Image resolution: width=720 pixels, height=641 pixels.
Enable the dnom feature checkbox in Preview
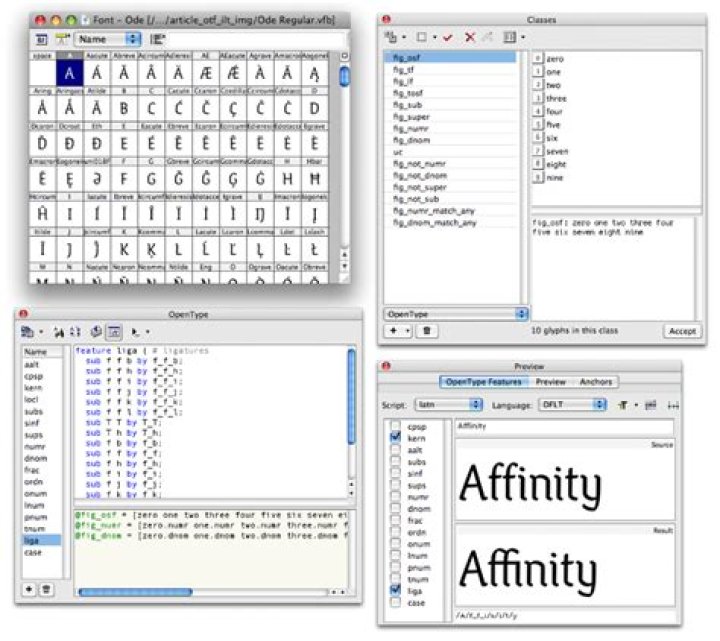[395, 508]
